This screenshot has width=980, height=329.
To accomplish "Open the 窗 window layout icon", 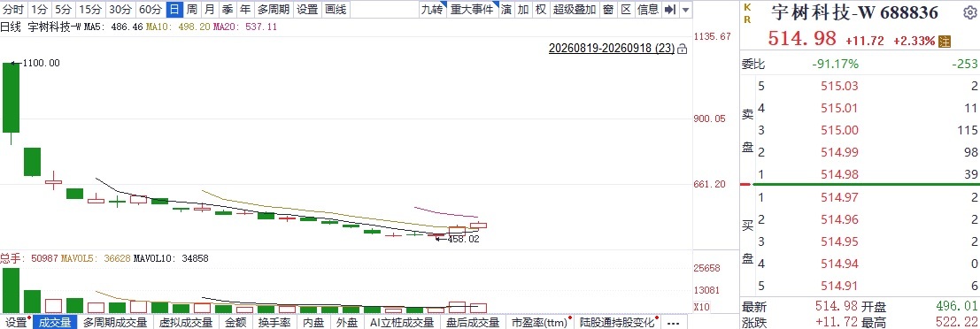I will [x=607, y=10].
